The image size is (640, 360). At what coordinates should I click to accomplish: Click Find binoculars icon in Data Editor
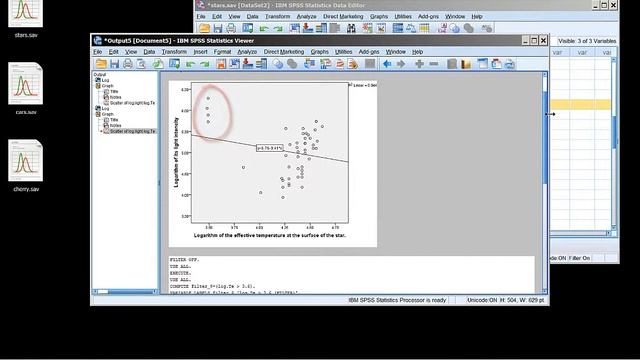tap(351, 28)
